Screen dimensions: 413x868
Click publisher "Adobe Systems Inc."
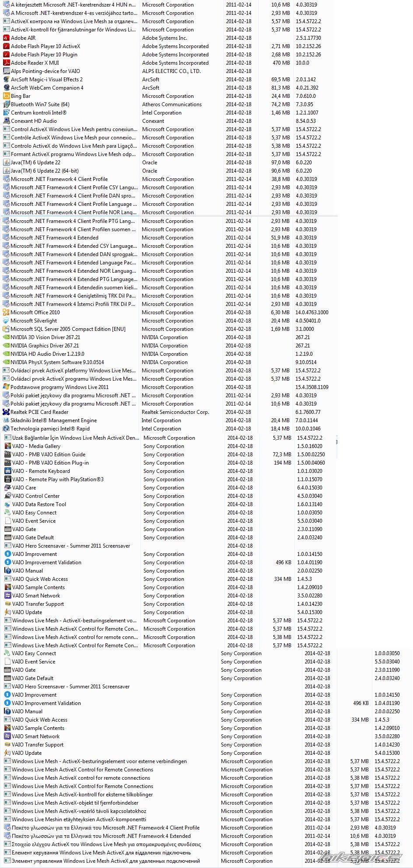(x=164, y=38)
